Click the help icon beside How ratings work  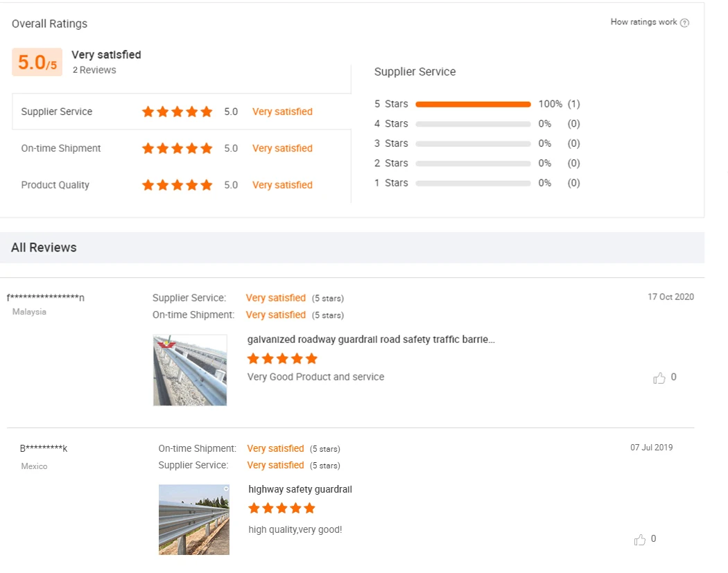(x=685, y=23)
